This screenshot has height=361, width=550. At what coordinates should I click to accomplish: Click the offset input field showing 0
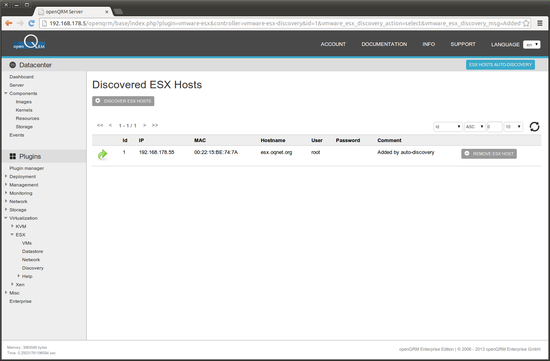pos(495,127)
